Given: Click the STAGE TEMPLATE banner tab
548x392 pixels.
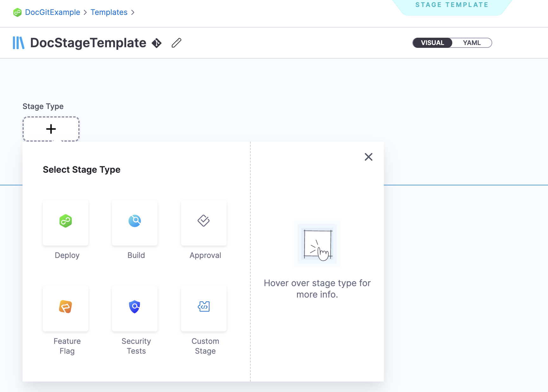Looking at the screenshot, I should click(x=452, y=6).
